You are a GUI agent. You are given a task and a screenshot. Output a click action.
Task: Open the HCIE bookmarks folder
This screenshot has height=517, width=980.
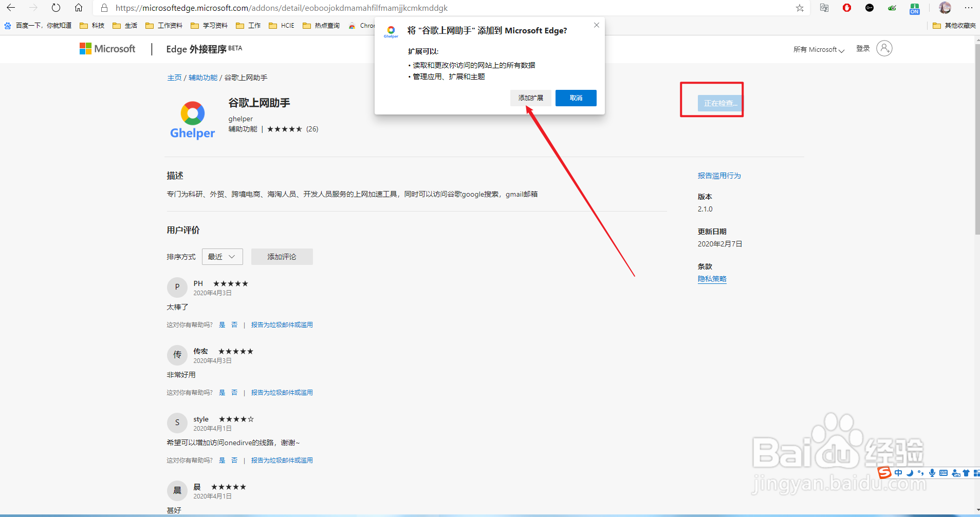point(282,25)
